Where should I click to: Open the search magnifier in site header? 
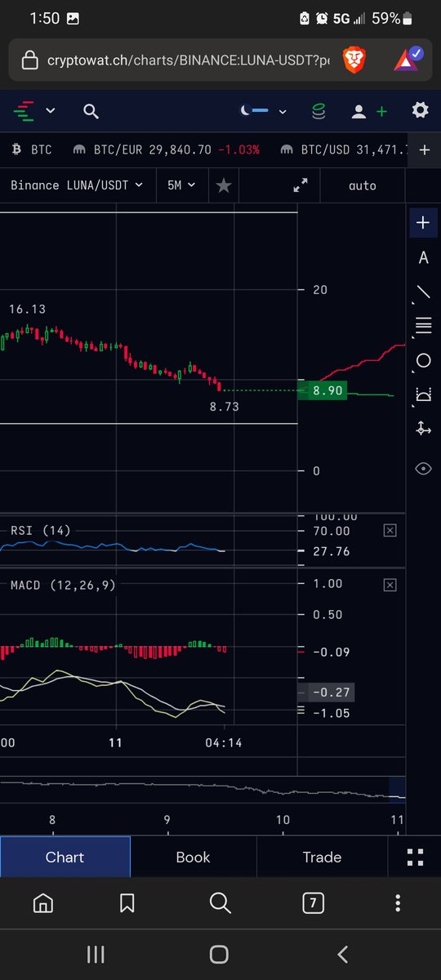[x=91, y=111]
